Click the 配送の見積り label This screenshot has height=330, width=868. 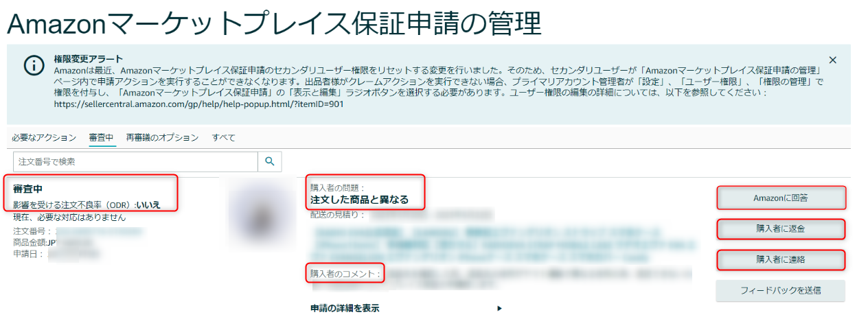(339, 215)
